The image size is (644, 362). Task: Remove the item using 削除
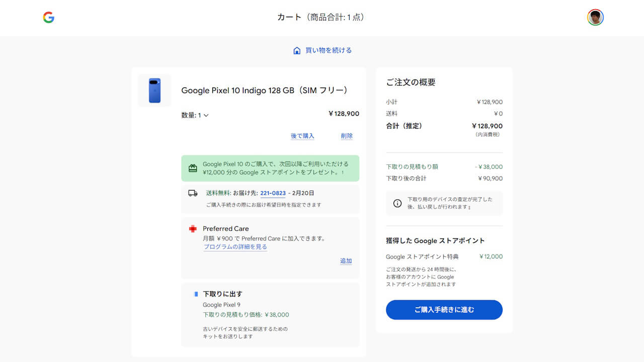[x=347, y=136]
